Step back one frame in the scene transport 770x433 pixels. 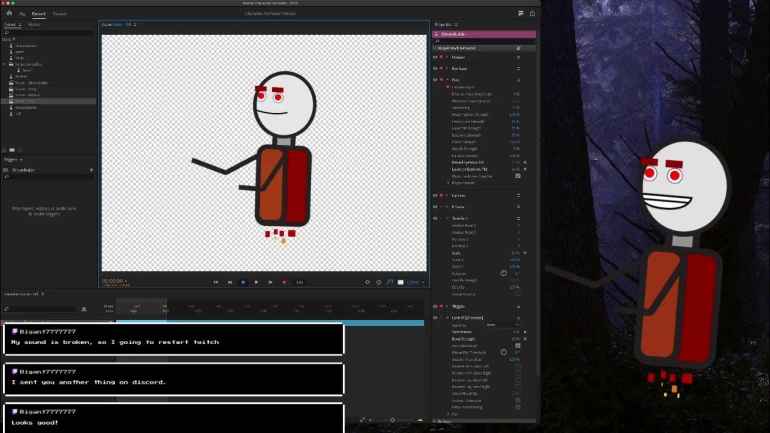pos(230,282)
